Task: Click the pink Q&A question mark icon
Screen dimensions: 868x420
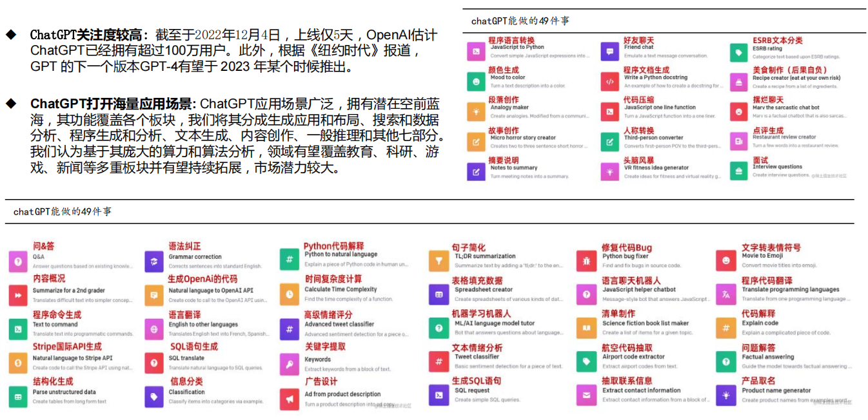Action: [17, 261]
